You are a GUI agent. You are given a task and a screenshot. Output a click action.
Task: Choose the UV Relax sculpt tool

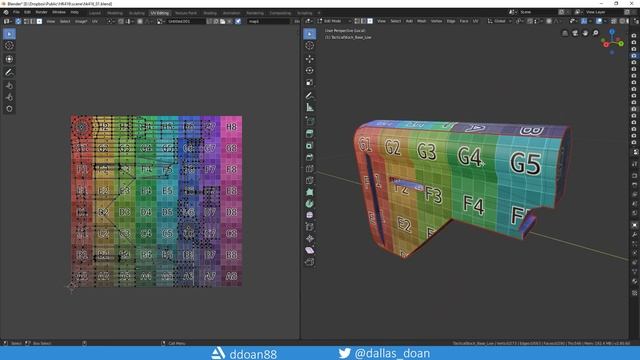(x=9, y=97)
